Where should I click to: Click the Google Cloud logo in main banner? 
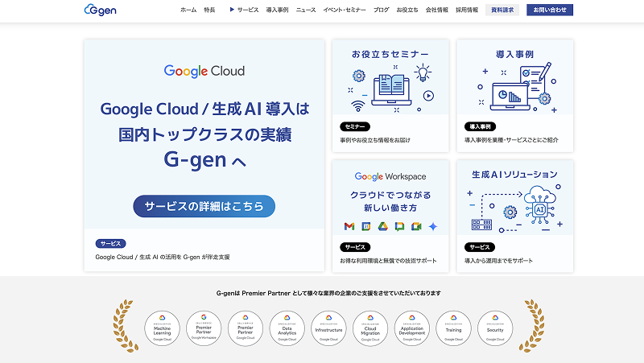click(x=204, y=71)
